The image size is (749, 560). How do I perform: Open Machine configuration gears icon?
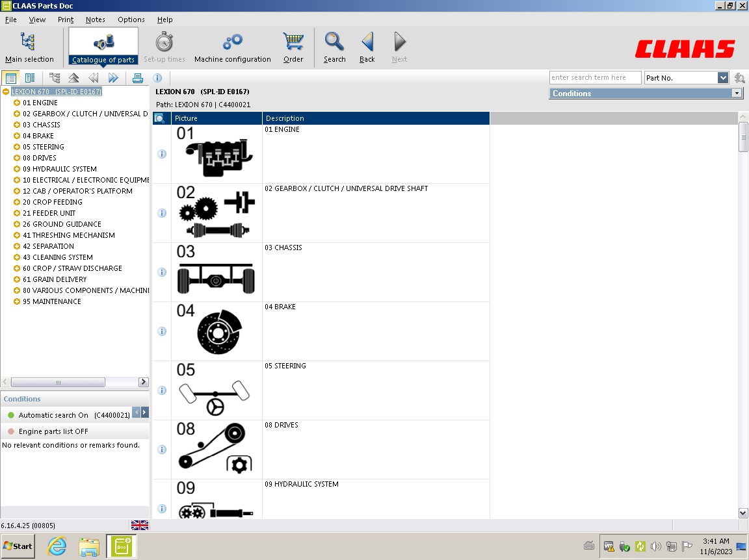233,42
